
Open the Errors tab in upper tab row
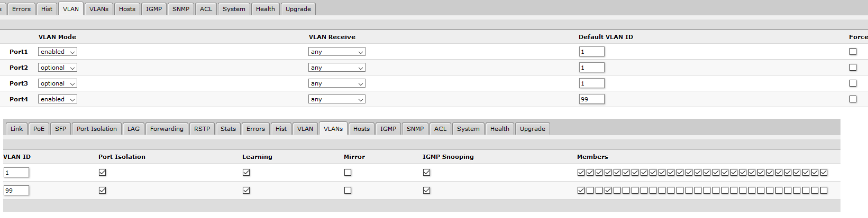22,9
